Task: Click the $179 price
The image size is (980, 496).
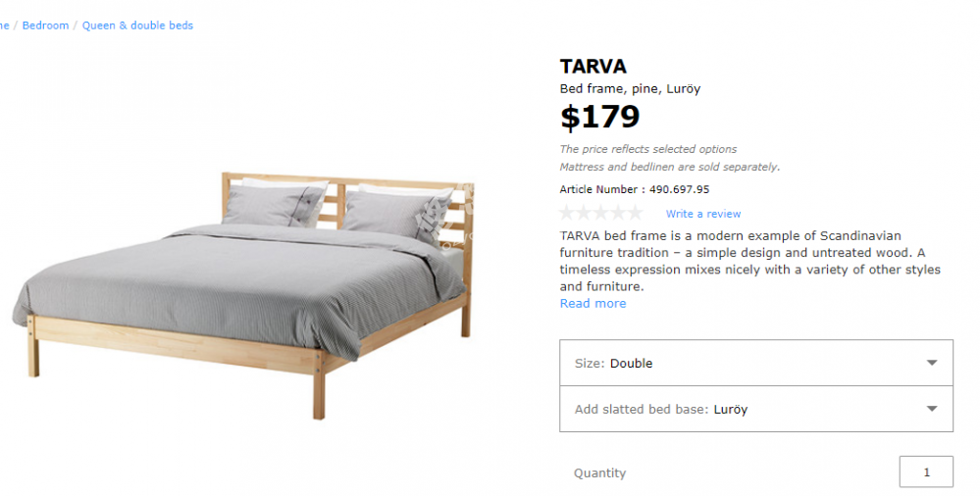Action: (599, 118)
